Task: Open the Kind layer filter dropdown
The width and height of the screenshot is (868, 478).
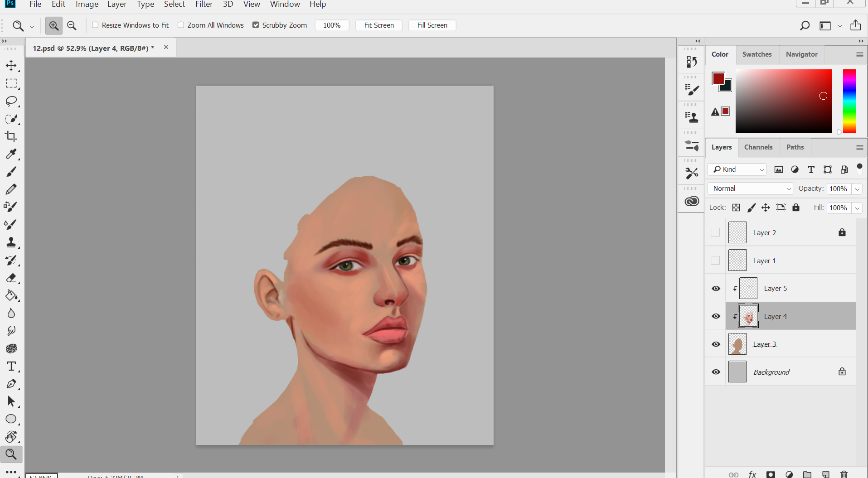Action: pyautogui.click(x=737, y=169)
